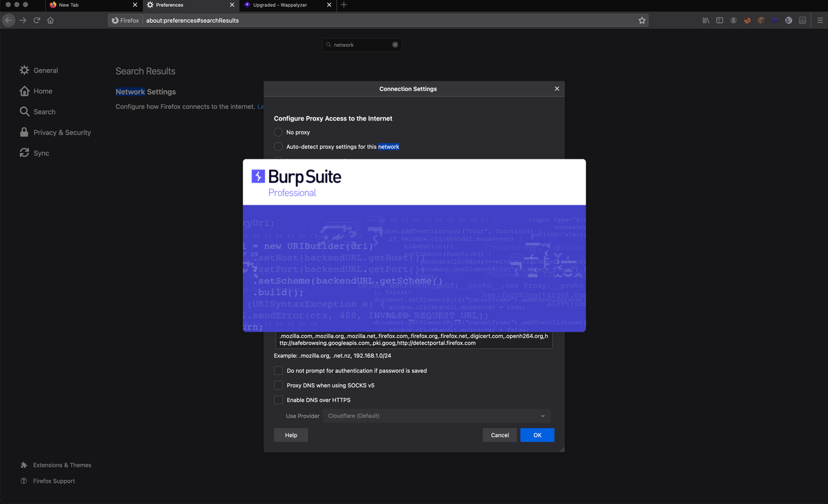Viewport: 828px width, 504px height.
Task: Enable DNS over HTTPS checkbox
Action: tap(278, 400)
